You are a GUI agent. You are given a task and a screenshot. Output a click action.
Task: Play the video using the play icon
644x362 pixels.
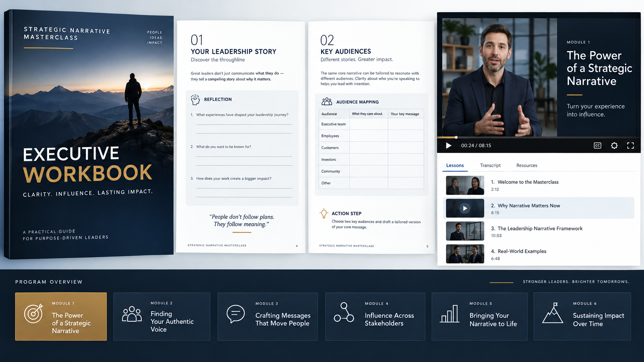[449, 145]
